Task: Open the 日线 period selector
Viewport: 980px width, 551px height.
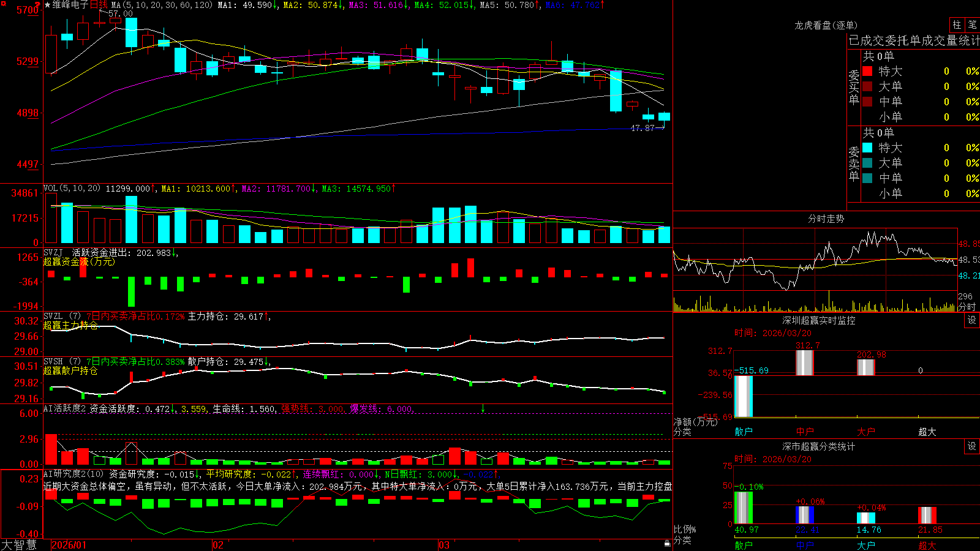Action: [99, 5]
